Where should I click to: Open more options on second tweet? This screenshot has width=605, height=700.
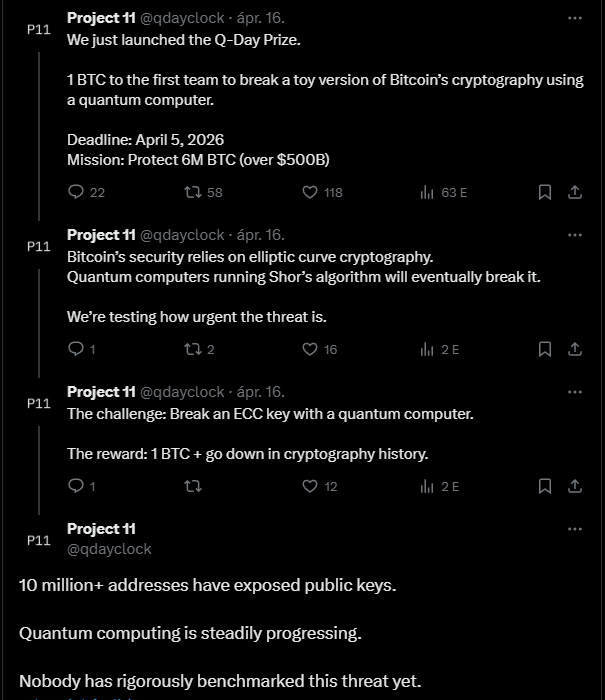[x=575, y=235]
